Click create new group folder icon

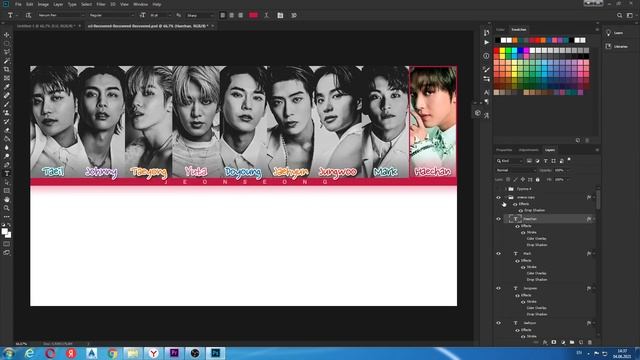[572, 342]
